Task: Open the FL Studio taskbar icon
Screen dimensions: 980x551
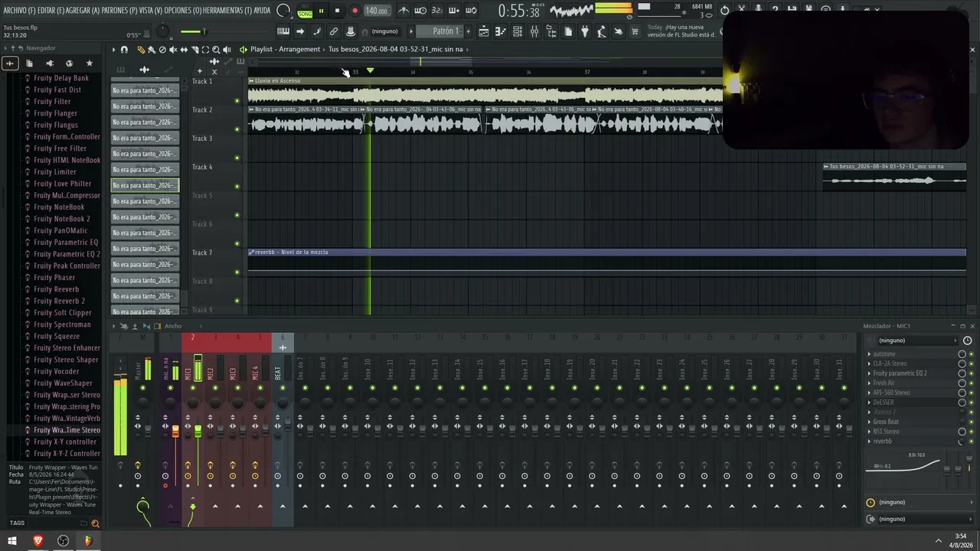Action: click(x=88, y=540)
